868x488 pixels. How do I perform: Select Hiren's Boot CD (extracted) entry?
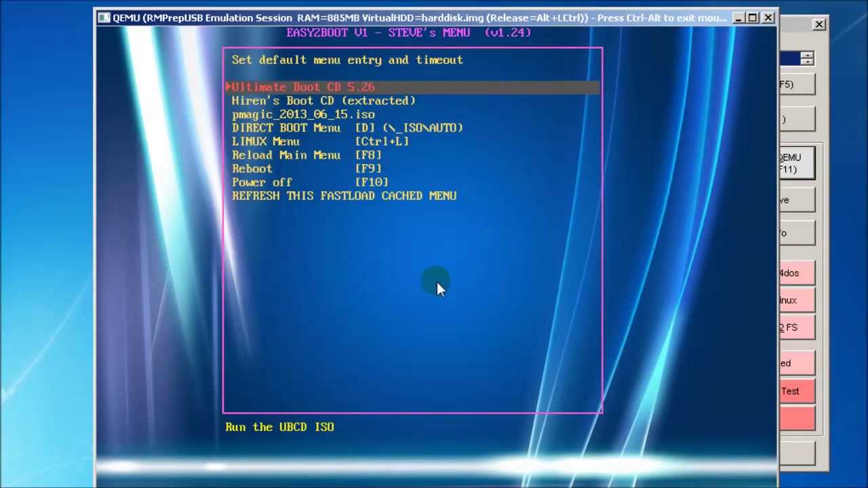[x=323, y=100]
